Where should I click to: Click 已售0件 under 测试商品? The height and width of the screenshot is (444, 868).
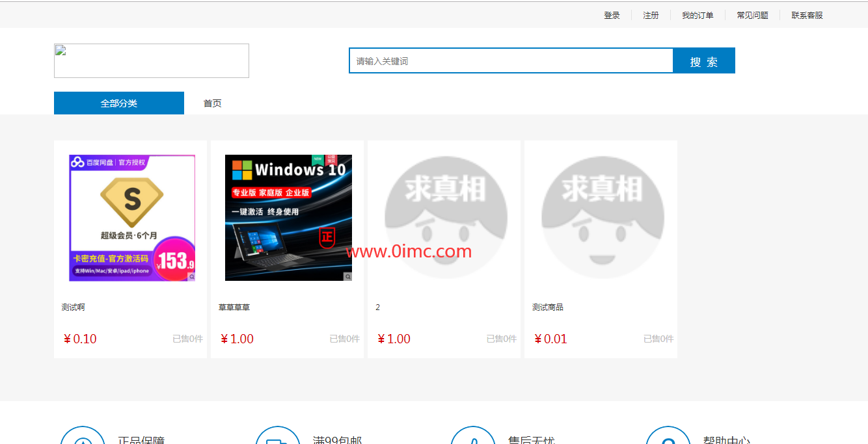click(658, 339)
